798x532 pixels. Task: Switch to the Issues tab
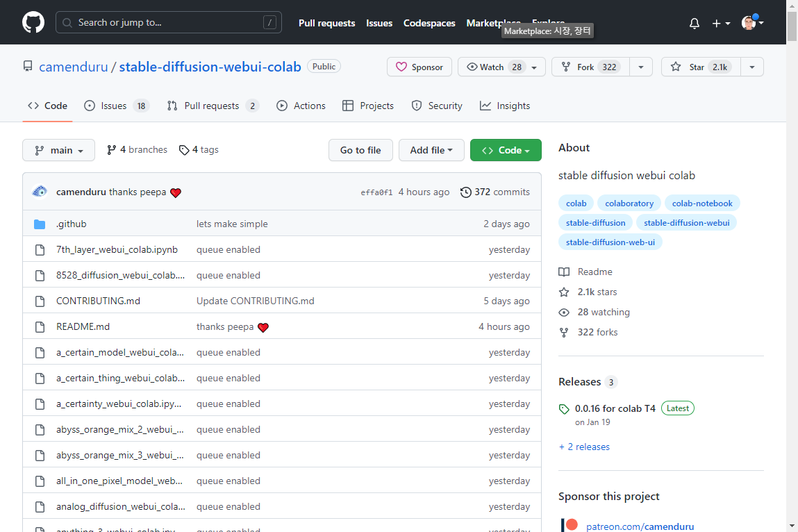(116, 106)
